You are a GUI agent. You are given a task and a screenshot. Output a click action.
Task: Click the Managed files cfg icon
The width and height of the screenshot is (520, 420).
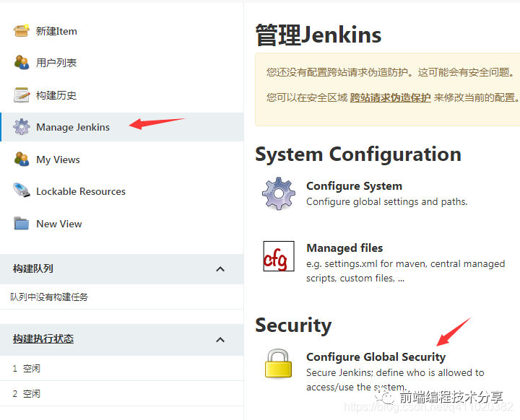click(279, 256)
